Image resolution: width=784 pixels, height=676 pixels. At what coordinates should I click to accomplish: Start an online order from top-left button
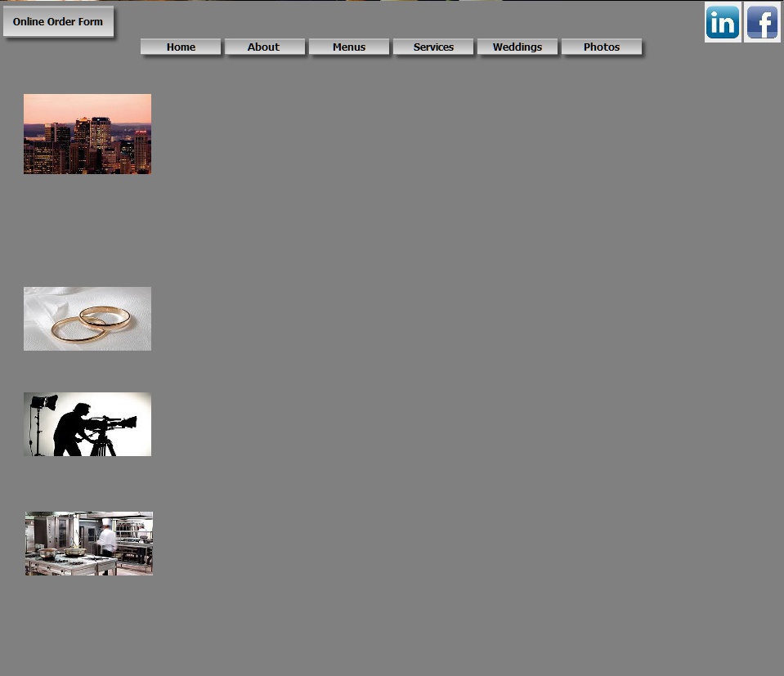(x=58, y=22)
